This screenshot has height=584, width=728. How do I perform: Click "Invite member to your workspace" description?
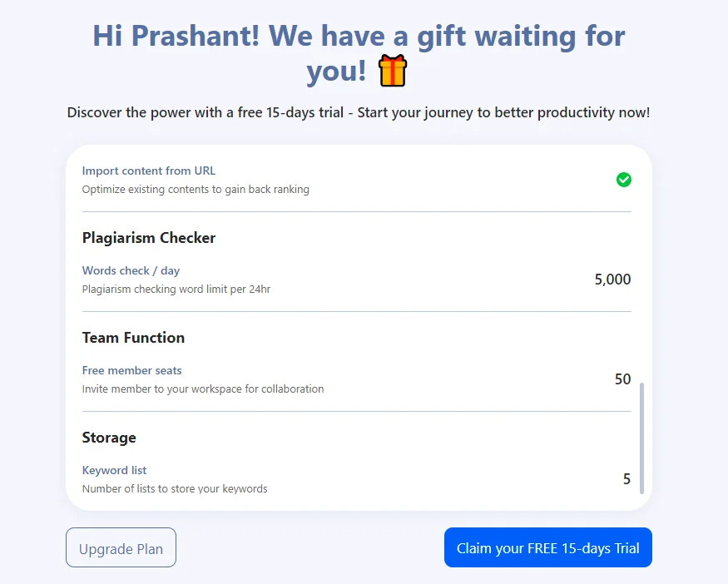pos(202,389)
